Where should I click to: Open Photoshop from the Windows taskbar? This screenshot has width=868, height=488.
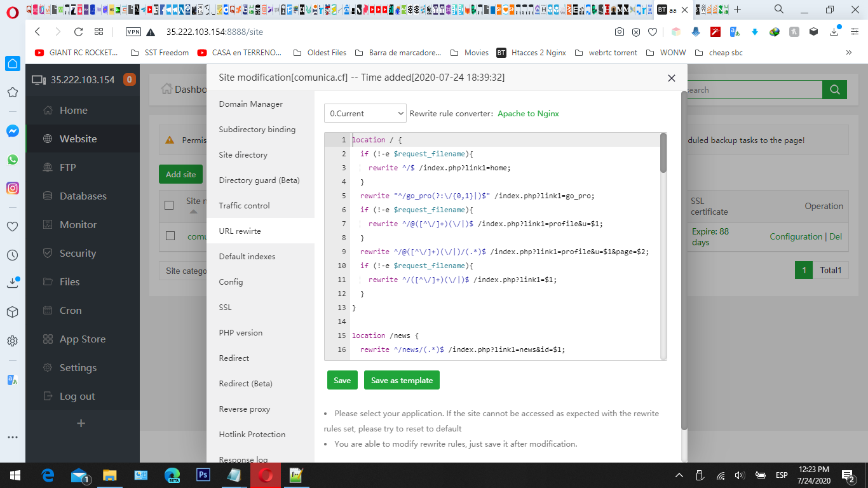click(203, 475)
